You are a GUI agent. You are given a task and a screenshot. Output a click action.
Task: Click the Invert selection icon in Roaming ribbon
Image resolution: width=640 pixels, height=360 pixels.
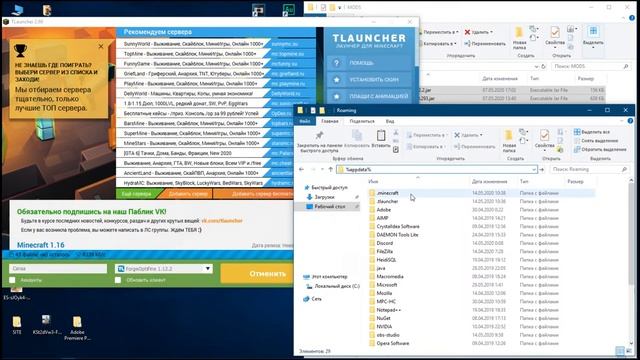[577, 149]
